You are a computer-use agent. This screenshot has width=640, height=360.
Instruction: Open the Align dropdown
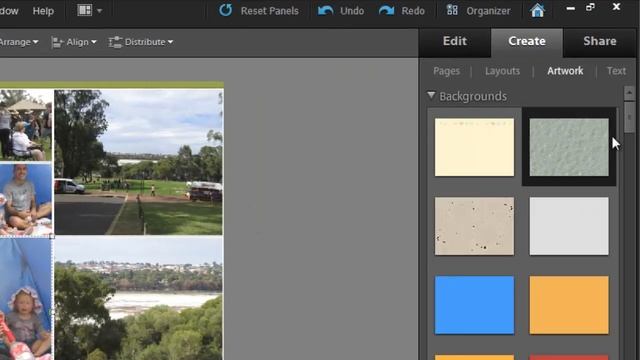pos(74,42)
